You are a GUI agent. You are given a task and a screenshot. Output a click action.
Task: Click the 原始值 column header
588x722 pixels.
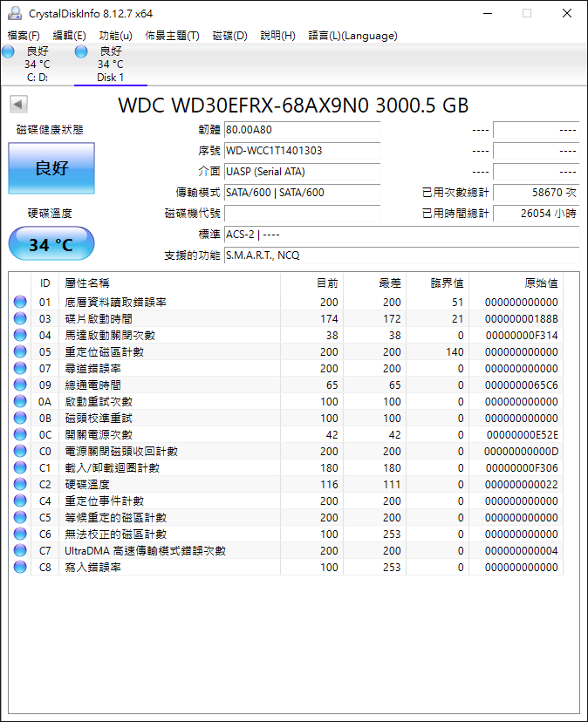[516, 283]
